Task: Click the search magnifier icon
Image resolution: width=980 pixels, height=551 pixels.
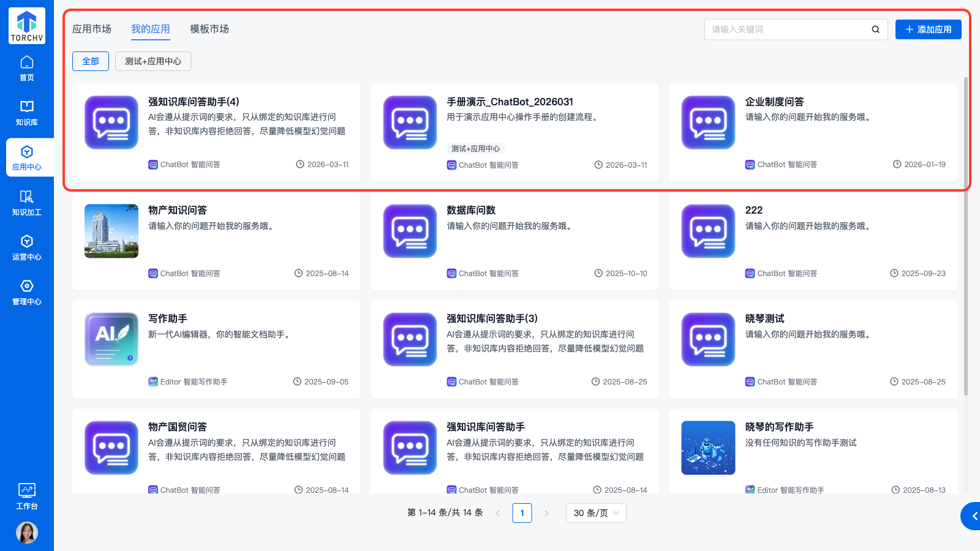Action: [875, 29]
